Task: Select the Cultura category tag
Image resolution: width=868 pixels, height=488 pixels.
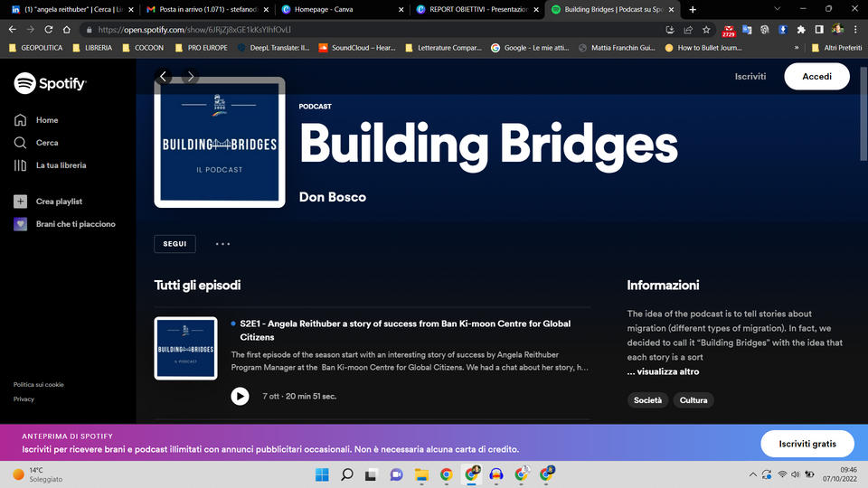Action: coord(693,400)
